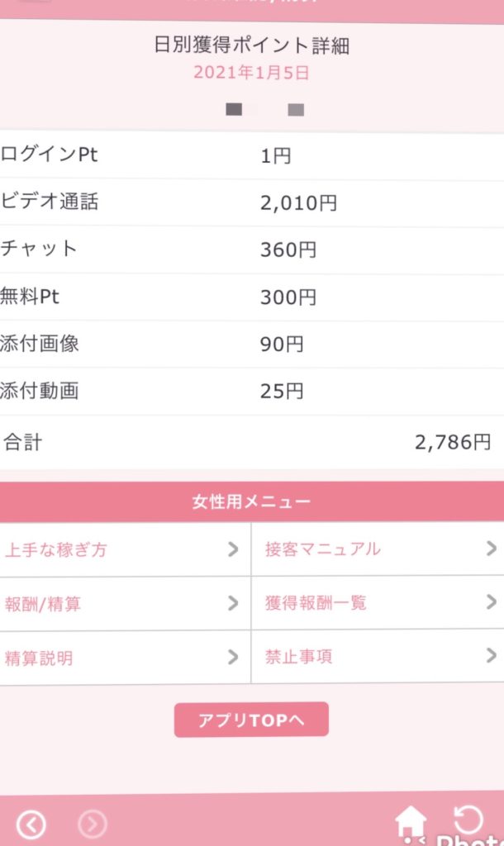This screenshot has height=846, width=504.
Task: Go to home via house icon
Action: 411,821
